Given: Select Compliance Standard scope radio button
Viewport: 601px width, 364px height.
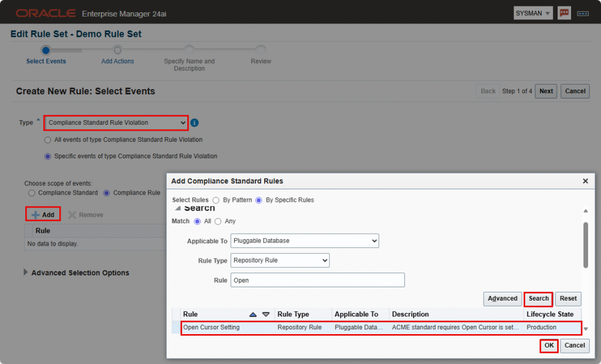Looking at the screenshot, I should pos(32,193).
